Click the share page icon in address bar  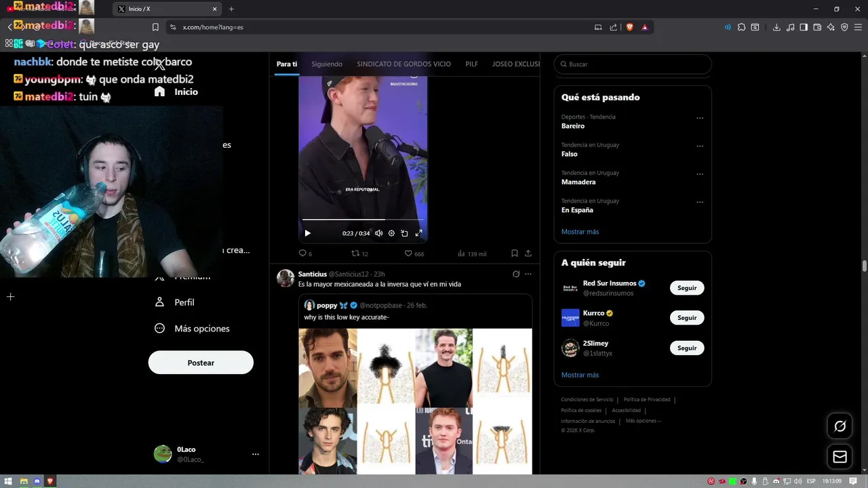pyautogui.click(x=614, y=27)
